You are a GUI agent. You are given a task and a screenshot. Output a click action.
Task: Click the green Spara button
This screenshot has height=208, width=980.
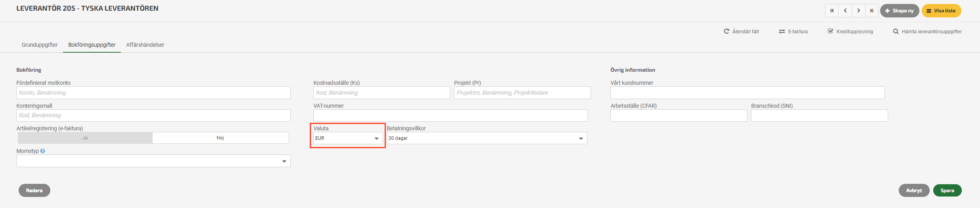(947, 191)
